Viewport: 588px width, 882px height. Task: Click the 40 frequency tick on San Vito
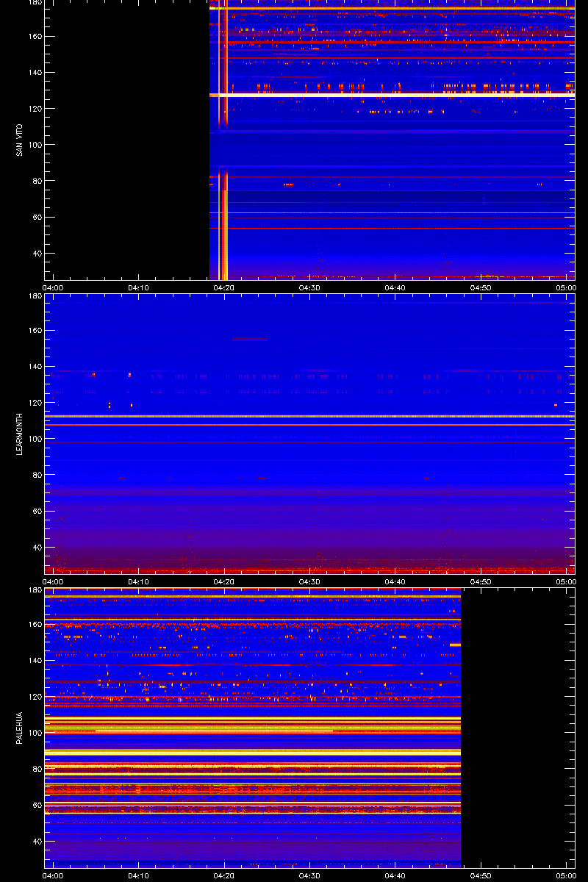click(36, 254)
